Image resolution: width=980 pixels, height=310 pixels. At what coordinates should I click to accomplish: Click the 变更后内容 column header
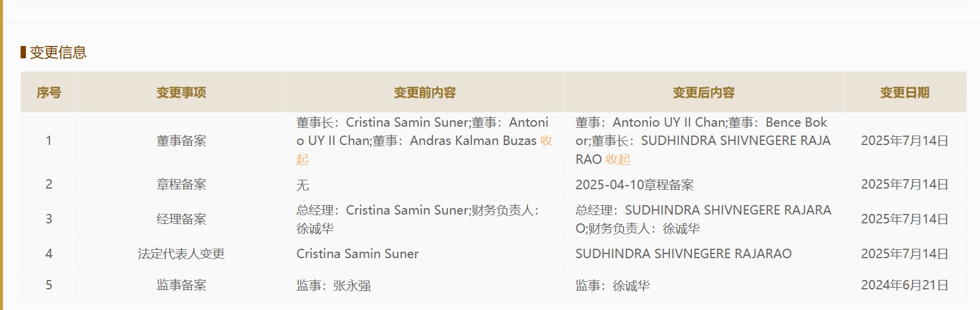pyautogui.click(x=704, y=93)
